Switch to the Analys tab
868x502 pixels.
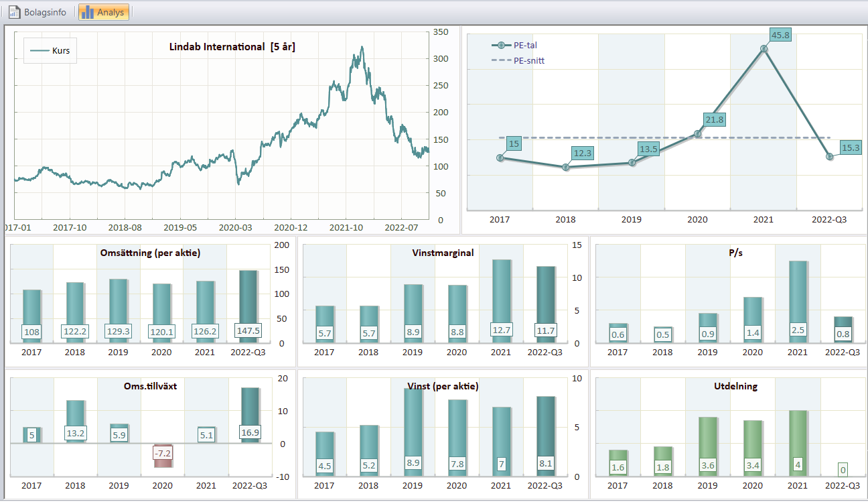point(103,12)
